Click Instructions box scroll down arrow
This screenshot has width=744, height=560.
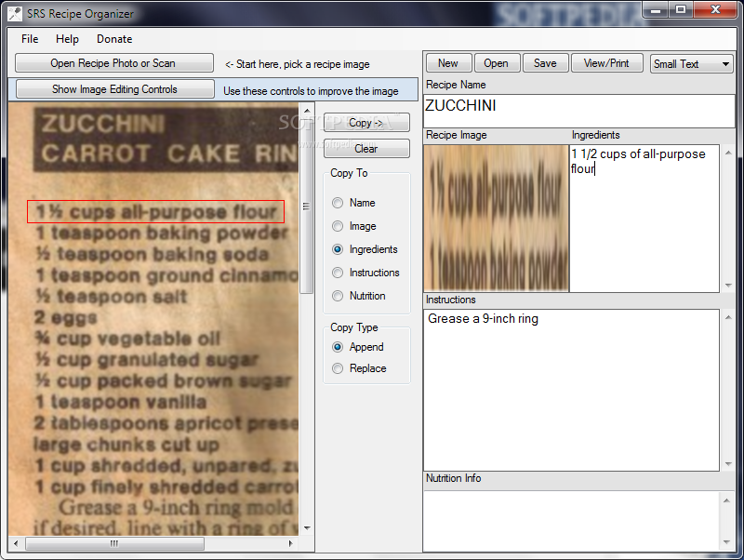tap(728, 464)
